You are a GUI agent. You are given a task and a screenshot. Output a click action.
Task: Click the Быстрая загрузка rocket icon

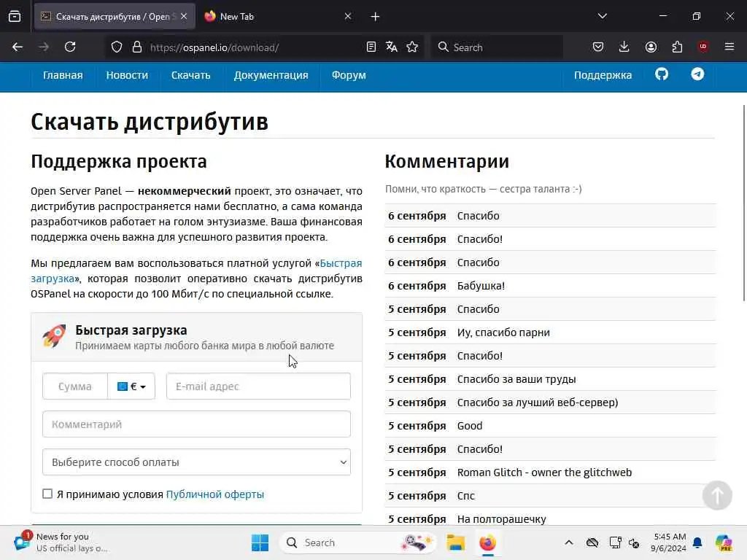pyautogui.click(x=54, y=336)
